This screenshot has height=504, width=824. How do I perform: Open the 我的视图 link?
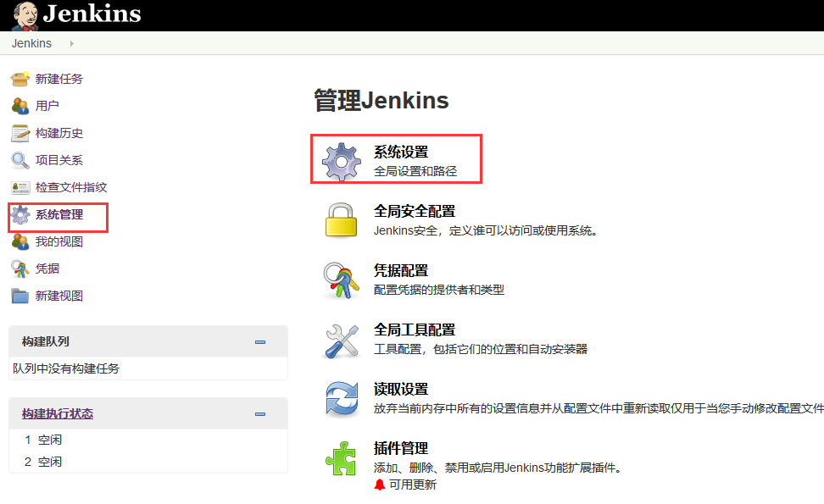click(x=58, y=241)
